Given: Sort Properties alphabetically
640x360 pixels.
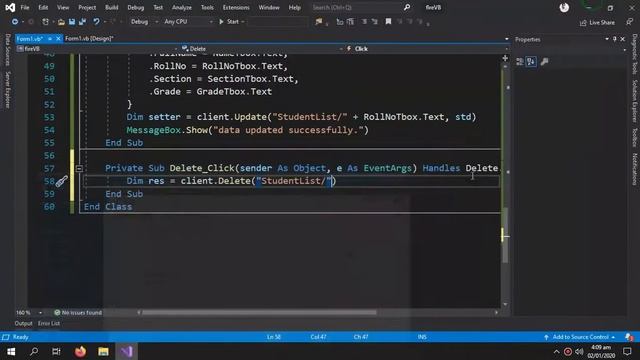Looking at the screenshot, I should tap(531, 62).
